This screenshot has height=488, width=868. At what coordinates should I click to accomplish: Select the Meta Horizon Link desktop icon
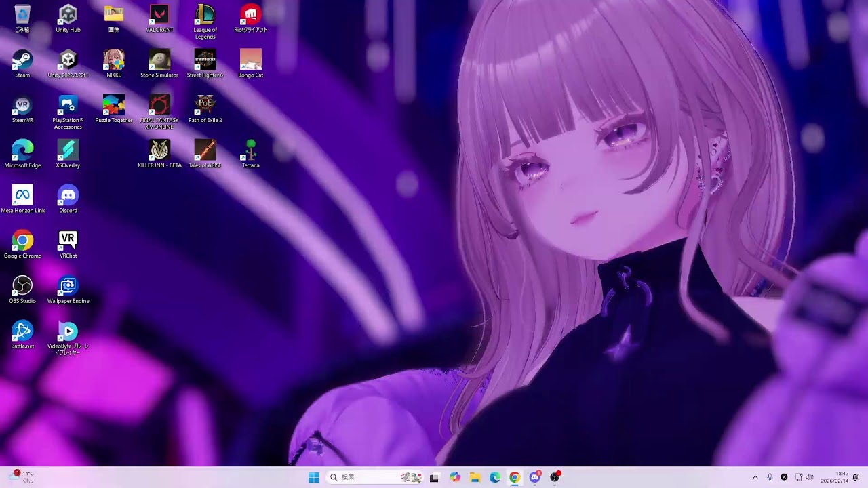click(x=22, y=199)
